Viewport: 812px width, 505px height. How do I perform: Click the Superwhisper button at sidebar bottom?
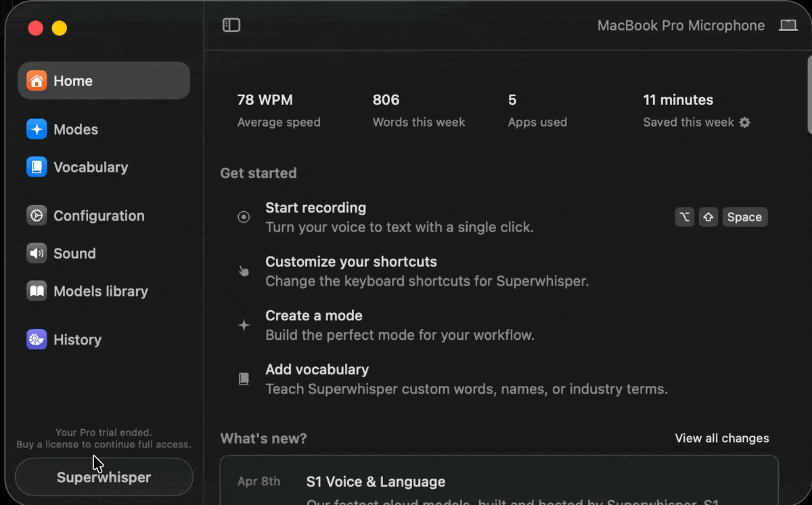click(x=104, y=477)
